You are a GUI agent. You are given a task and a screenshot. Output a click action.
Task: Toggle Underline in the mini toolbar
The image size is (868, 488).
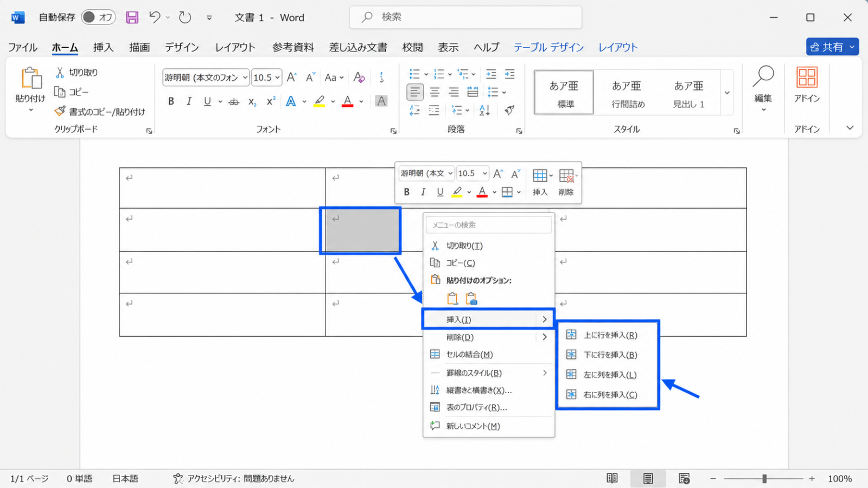tap(440, 192)
